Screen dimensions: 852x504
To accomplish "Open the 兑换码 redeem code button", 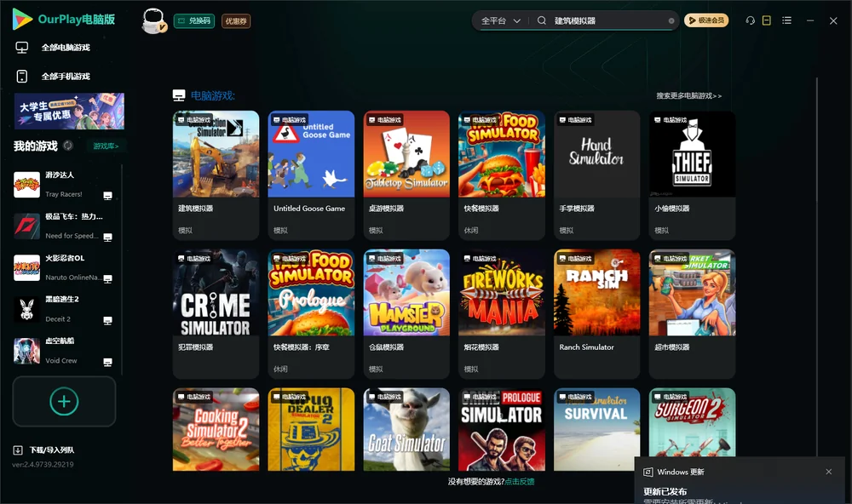I will click(194, 20).
